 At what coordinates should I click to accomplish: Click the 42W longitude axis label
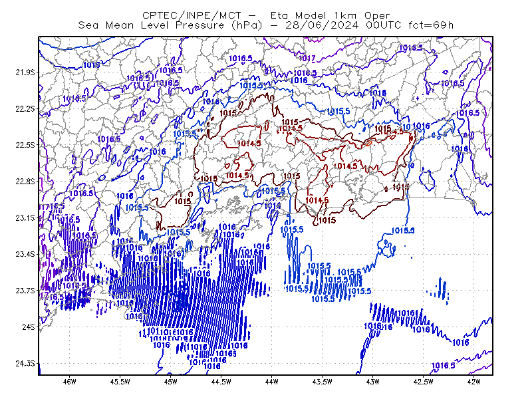pos(473,382)
